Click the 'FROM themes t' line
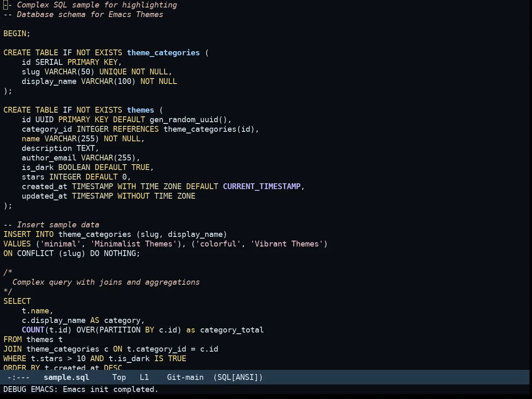 point(33,340)
